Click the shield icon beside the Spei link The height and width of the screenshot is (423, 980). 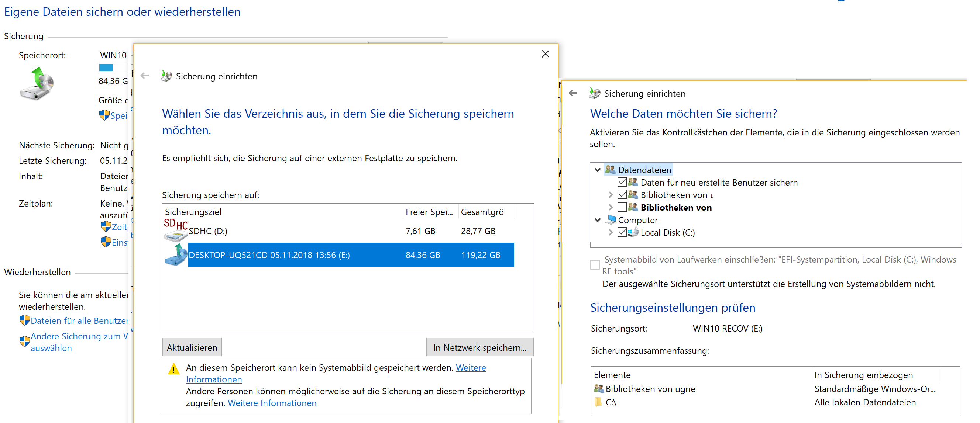pos(104,115)
